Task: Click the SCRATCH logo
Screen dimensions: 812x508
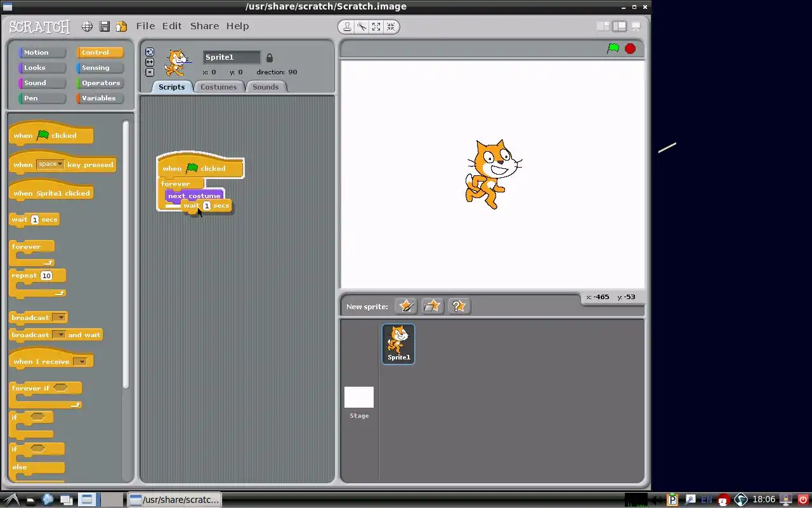Action: coord(39,27)
